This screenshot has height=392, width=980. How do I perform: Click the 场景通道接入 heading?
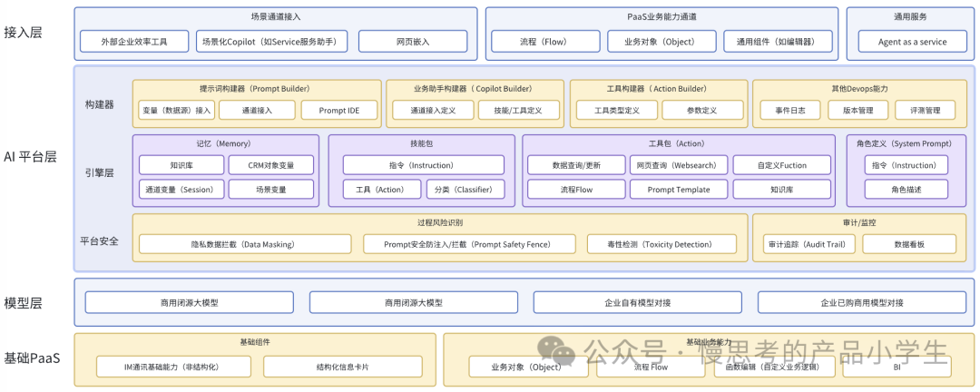click(x=276, y=17)
